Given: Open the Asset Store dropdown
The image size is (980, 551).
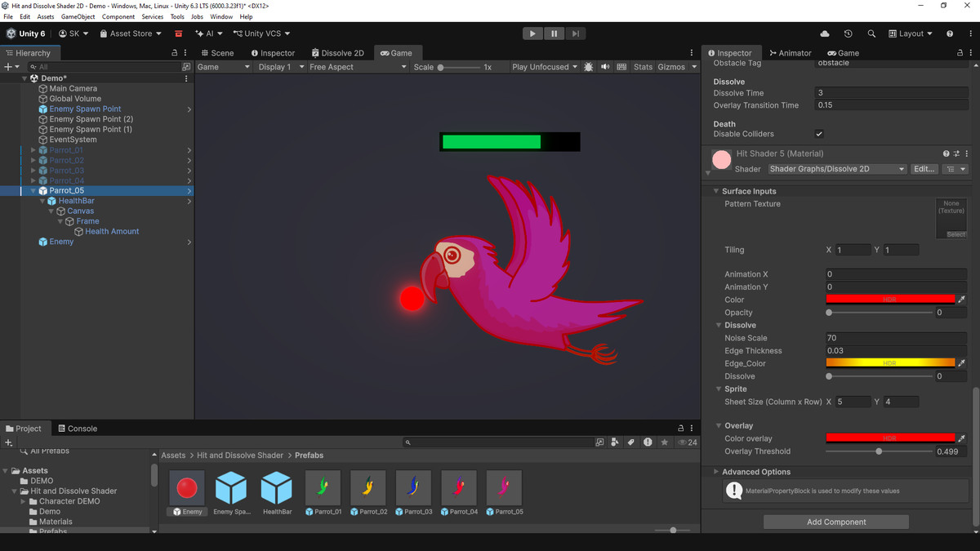Looking at the screenshot, I should [x=131, y=33].
